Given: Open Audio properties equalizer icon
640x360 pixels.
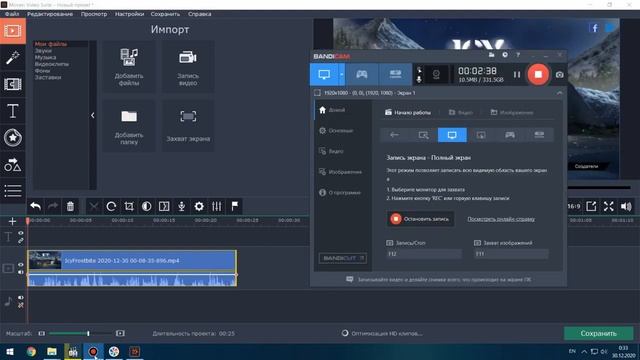Looking at the screenshot, I should click(x=217, y=207).
